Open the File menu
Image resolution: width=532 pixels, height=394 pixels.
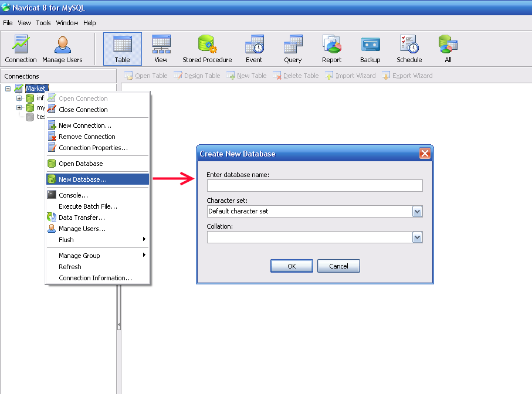tap(8, 23)
